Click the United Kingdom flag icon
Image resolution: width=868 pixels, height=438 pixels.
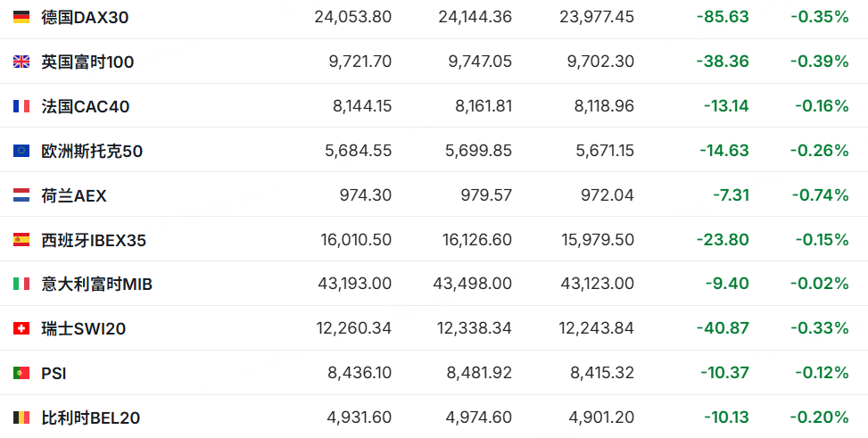21,62
